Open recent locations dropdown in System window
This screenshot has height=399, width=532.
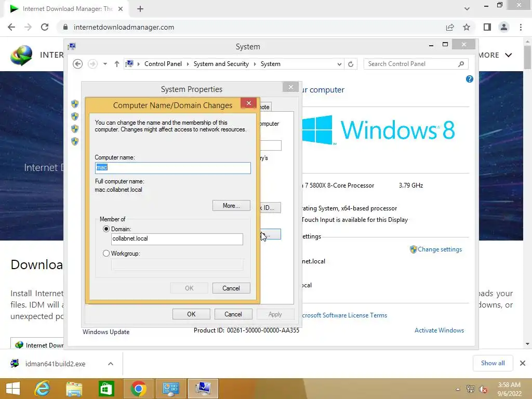pos(105,64)
